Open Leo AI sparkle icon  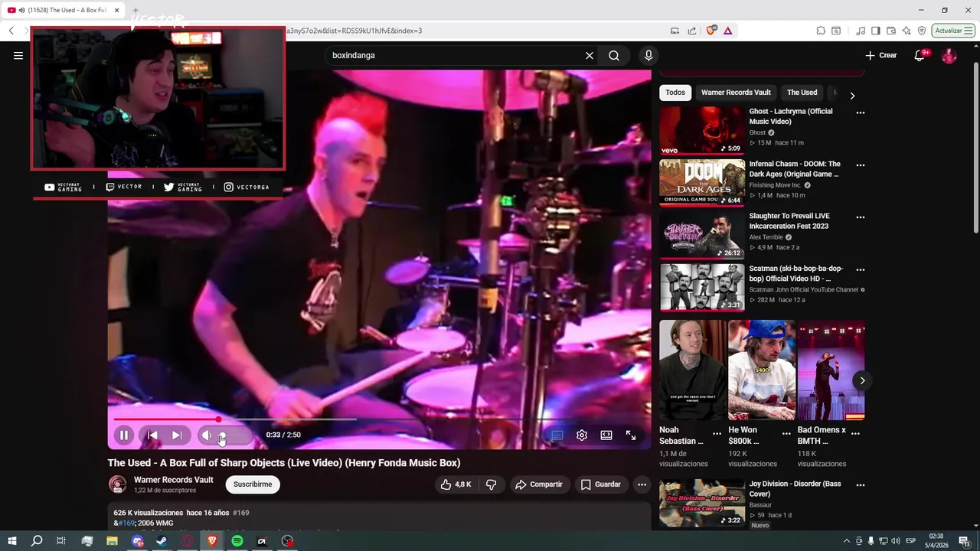pos(906,31)
